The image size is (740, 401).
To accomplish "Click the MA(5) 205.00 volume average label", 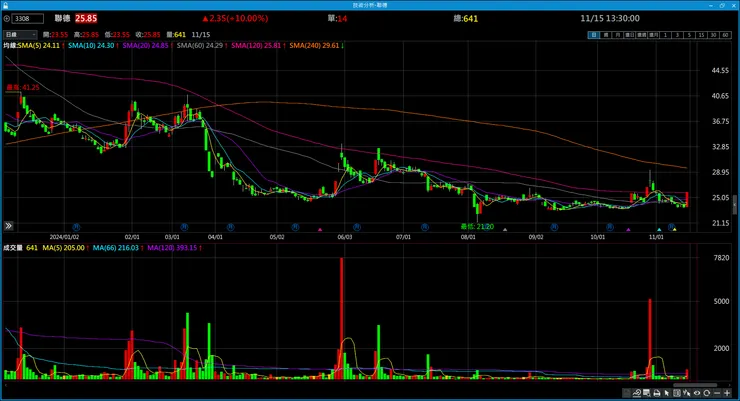I will tap(64, 248).
